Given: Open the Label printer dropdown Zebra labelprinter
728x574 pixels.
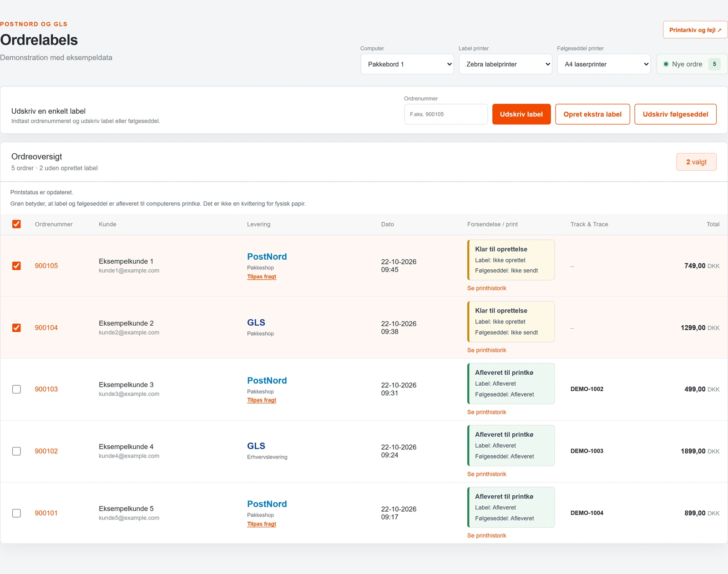Looking at the screenshot, I should pos(506,64).
